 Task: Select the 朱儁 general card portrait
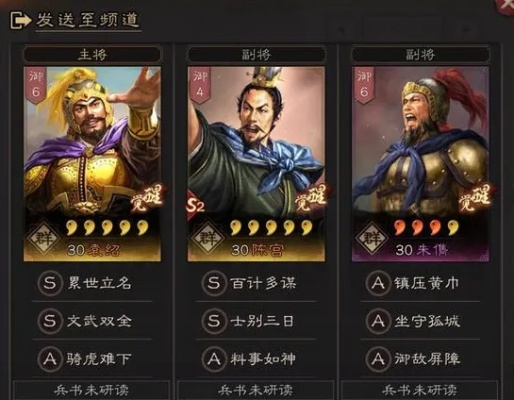tap(420, 164)
